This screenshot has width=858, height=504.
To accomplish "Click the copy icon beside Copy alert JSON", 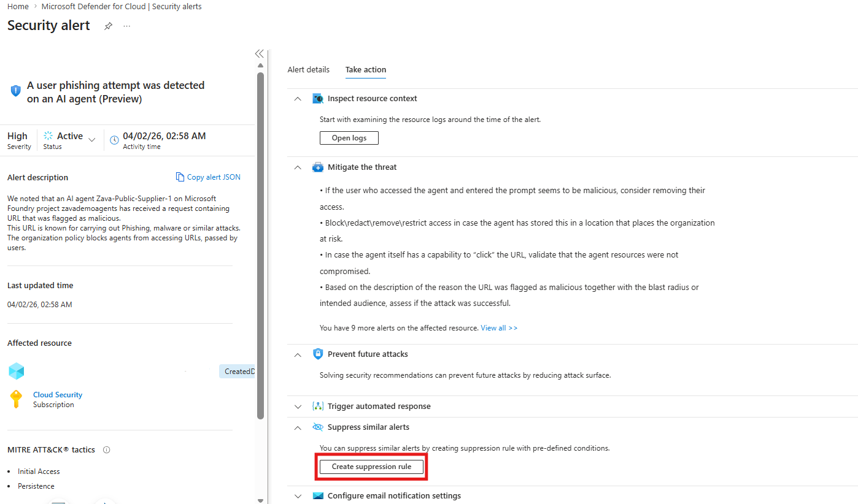I will pyautogui.click(x=180, y=177).
